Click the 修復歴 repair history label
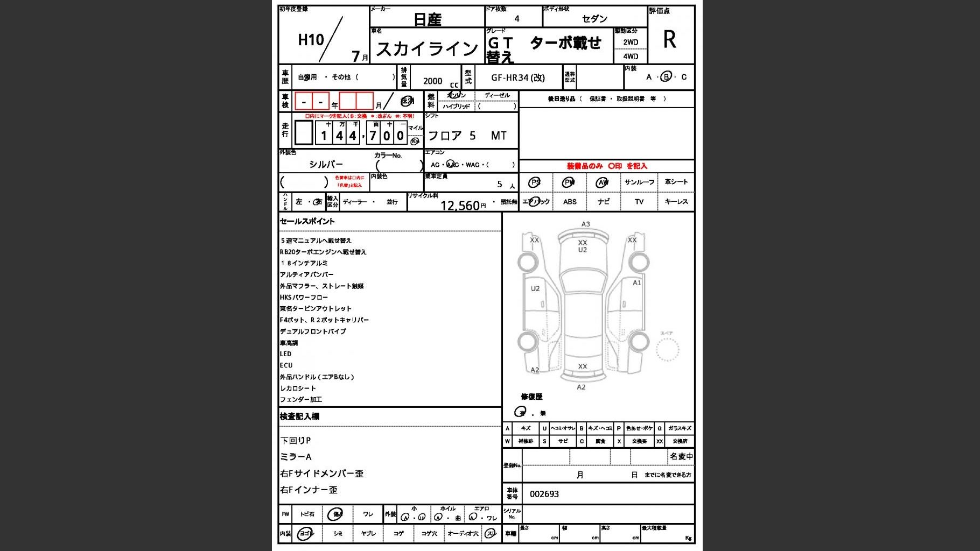This screenshot has width=980, height=551. 531,397
